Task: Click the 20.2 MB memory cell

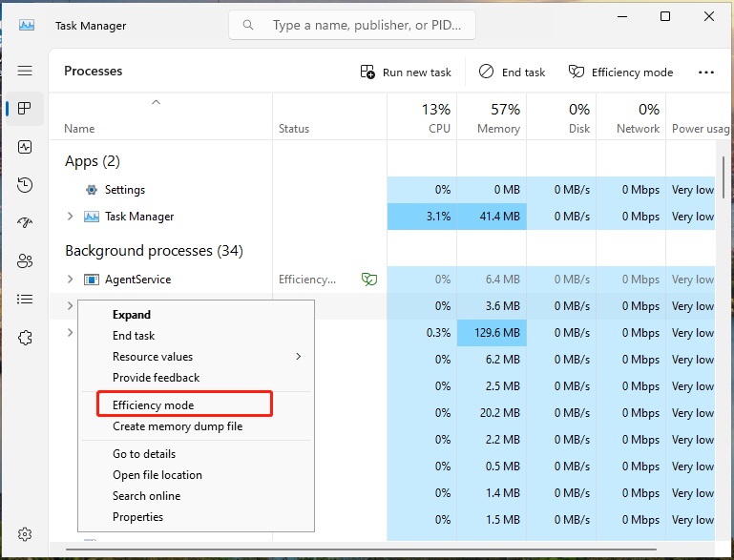Action: coord(492,413)
